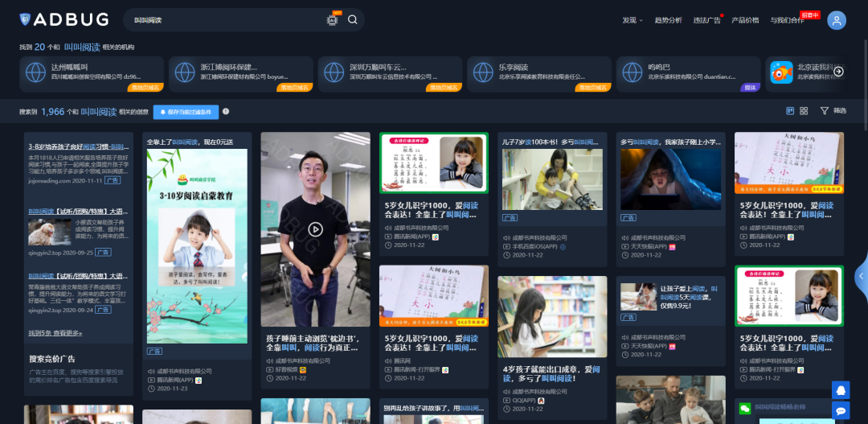Switch to list layout view
Screen dimensions: 868x424
[x=790, y=111]
